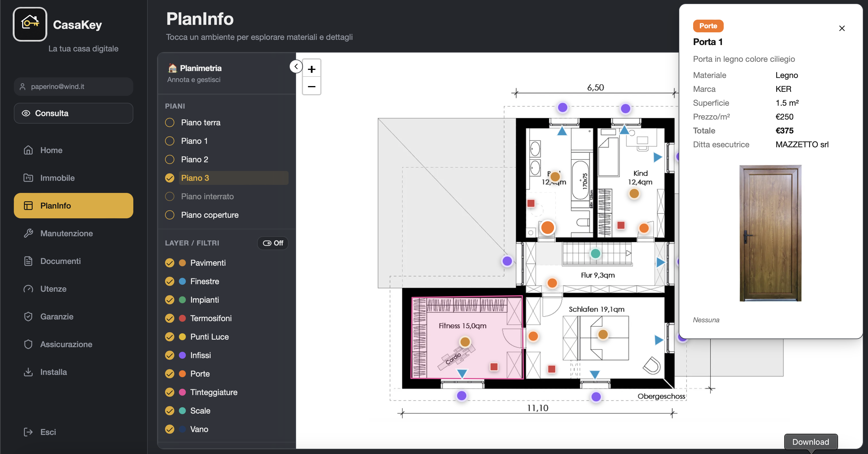The image size is (868, 454).
Task: Click the Consulta mode button
Action: [x=74, y=113]
